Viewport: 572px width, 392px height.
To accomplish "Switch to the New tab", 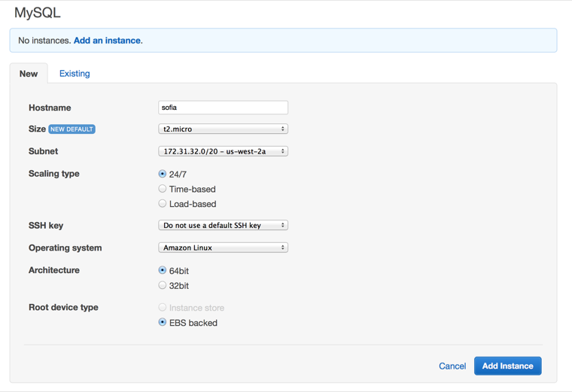I will coord(29,74).
